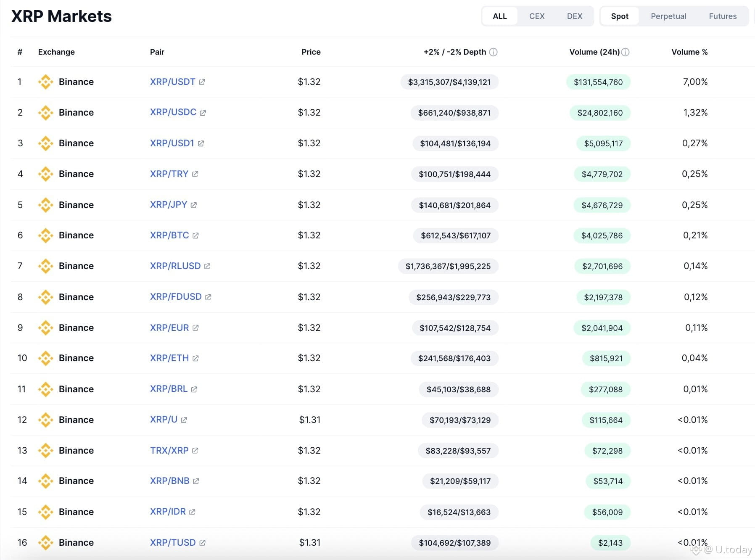Image resolution: width=755 pixels, height=560 pixels.
Task: Click the $5,095,117 volume value
Action: click(x=603, y=143)
